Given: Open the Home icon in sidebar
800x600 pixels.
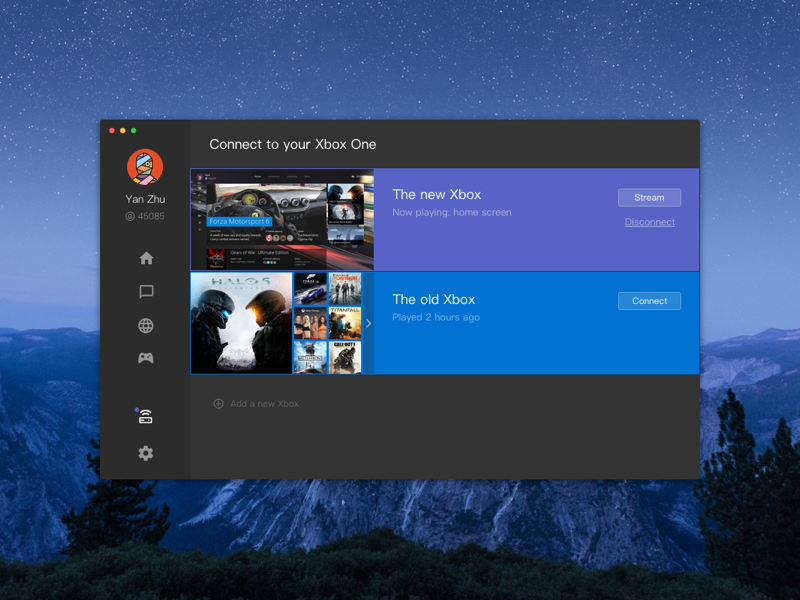Looking at the screenshot, I should (x=146, y=258).
